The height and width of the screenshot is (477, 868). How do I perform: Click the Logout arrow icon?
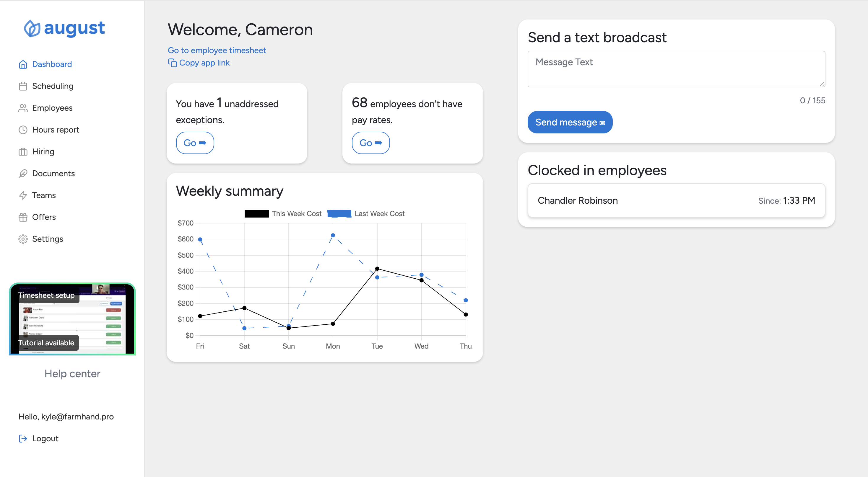tap(23, 439)
